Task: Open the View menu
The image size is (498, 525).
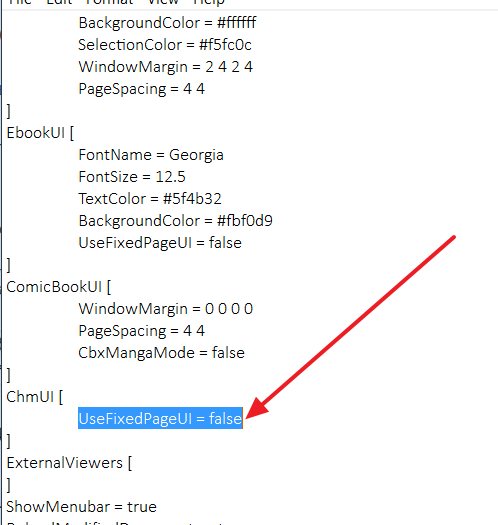Action: pos(163,2)
